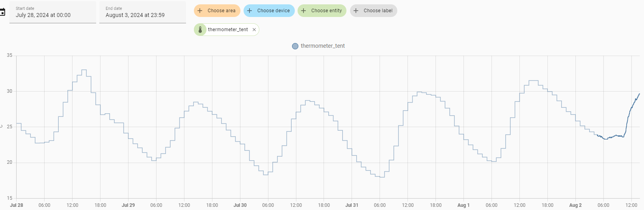Open the Choose device picker
Screen dimensions: 644x210
click(x=269, y=11)
